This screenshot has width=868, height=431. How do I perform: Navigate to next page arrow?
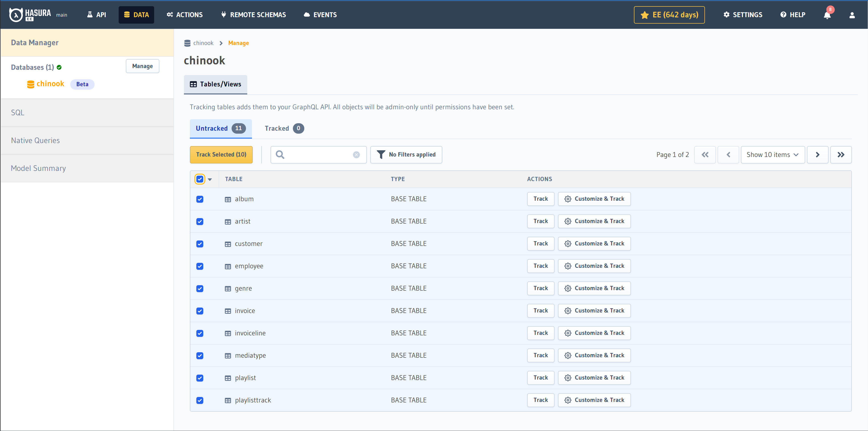point(818,154)
